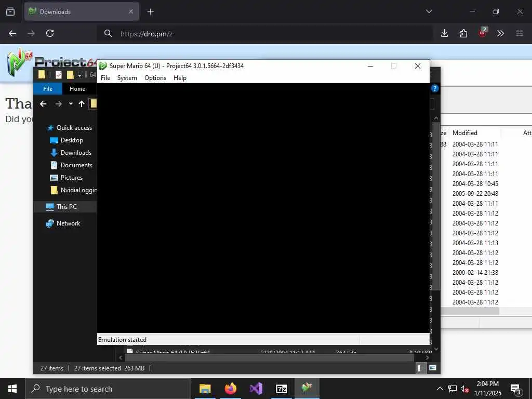Open File Explorer from the taskbar

(205, 389)
